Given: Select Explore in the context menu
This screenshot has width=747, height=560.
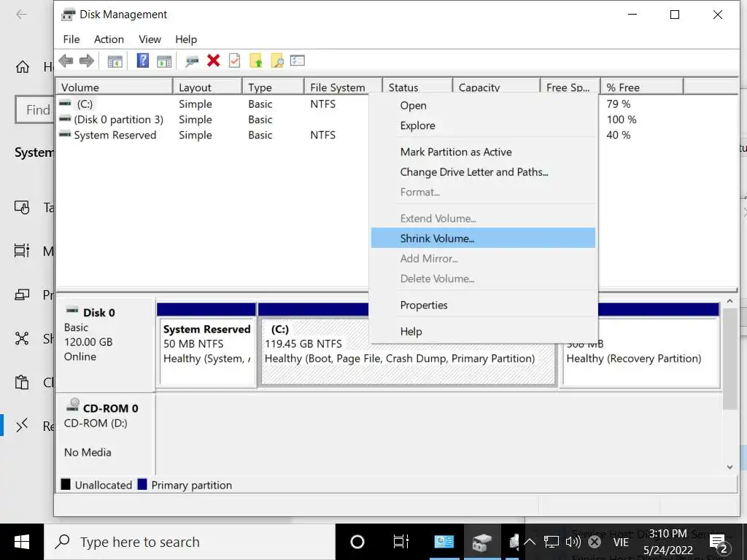Looking at the screenshot, I should 483,125.
